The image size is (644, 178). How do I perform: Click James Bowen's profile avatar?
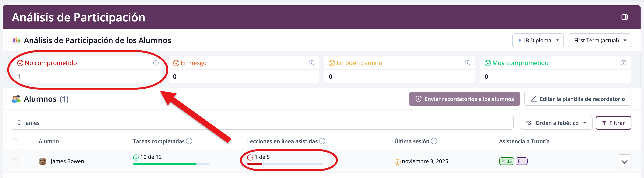tap(42, 161)
